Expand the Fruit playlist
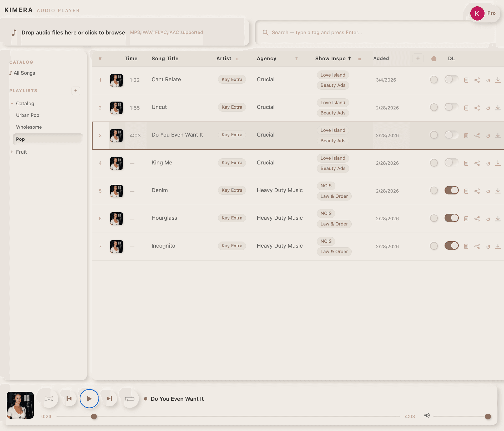The width and height of the screenshot is (504, 431). coord(12,152)
